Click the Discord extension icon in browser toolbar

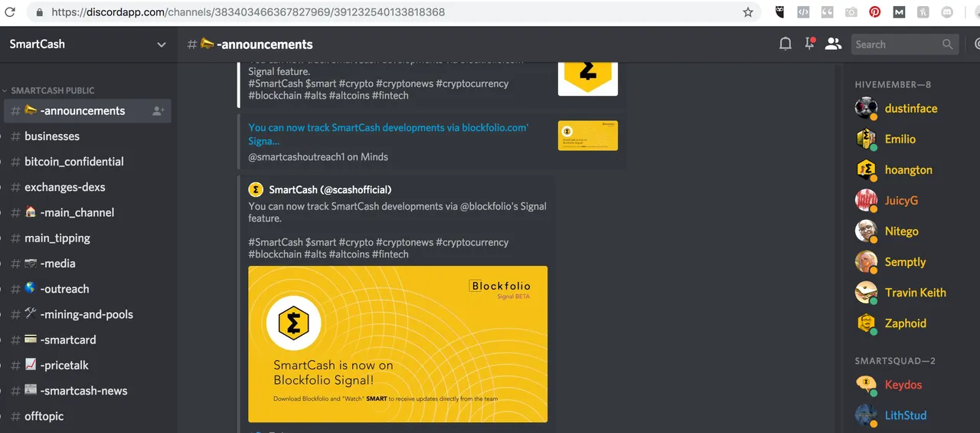coord(947,12)
